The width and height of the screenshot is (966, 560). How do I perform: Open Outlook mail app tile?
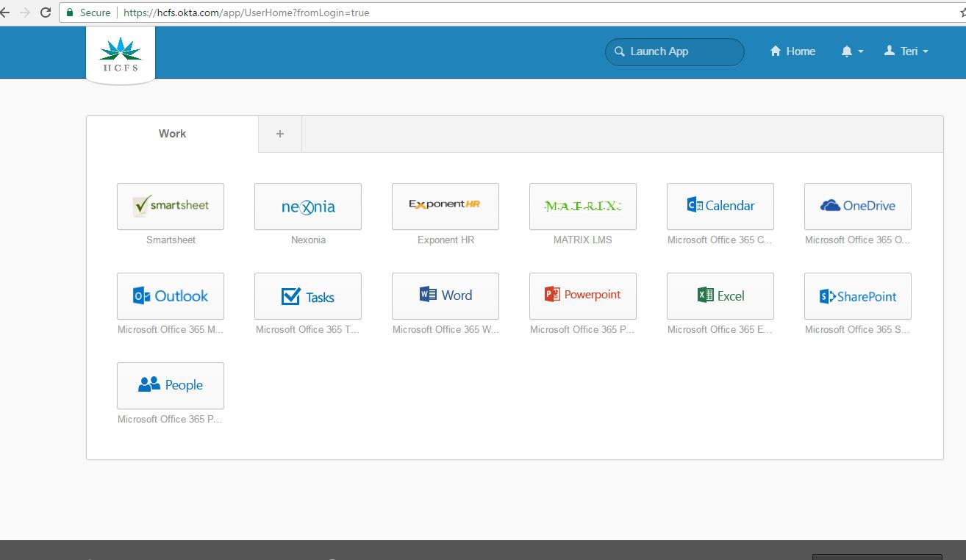click(171, 296)
